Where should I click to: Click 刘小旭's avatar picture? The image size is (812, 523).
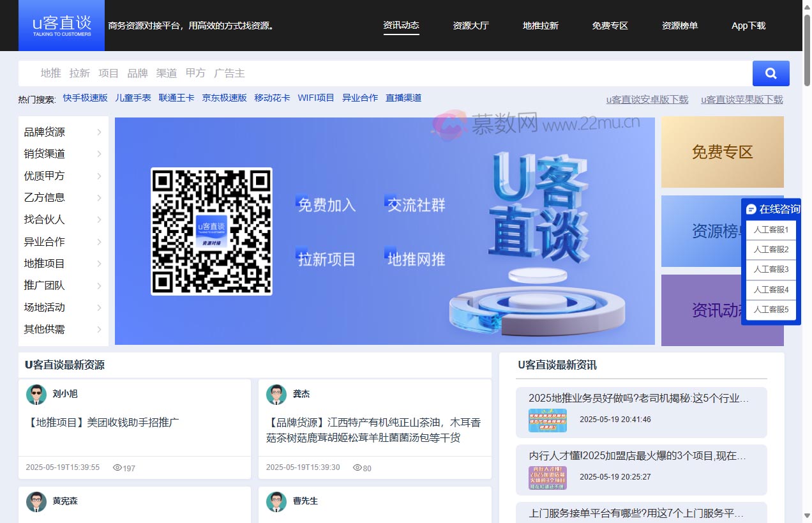pyautogui.click(x=36, y=395)
